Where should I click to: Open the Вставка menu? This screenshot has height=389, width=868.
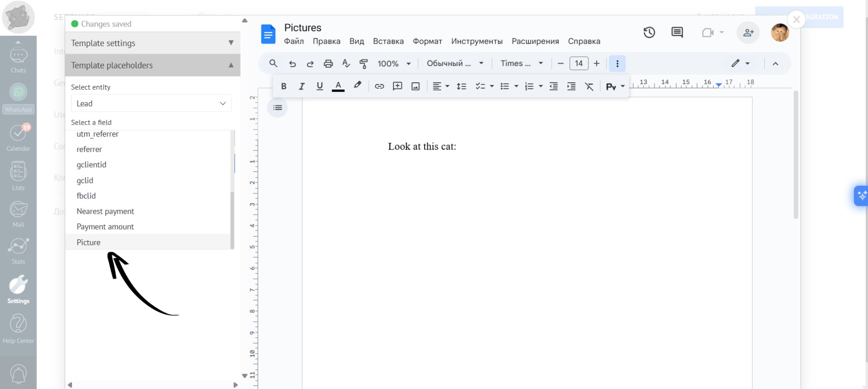(x=388, y=41)
